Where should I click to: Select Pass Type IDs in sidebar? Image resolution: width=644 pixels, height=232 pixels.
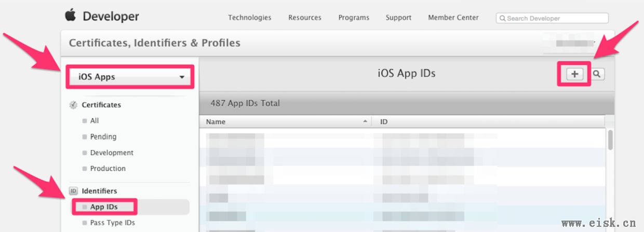112,223
